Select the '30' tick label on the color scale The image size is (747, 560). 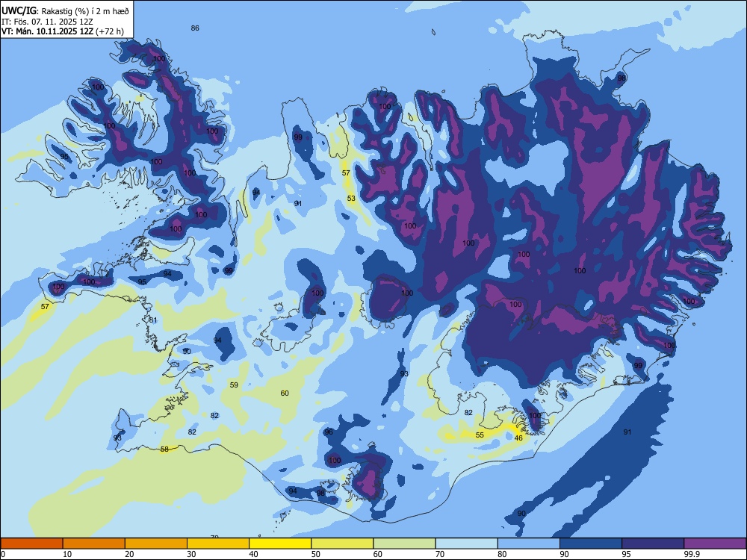(x=191, y=554)
